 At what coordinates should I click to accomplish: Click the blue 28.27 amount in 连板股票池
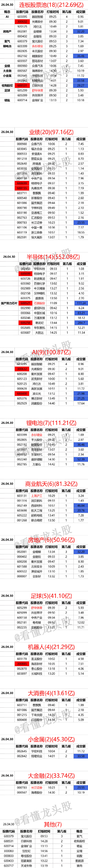tap(81, 86)
